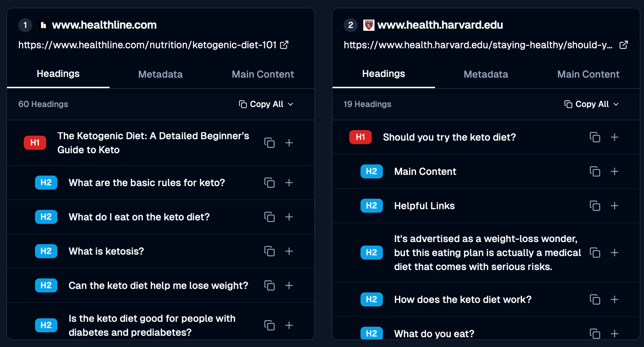Viewport: 644px width, 347px height.
Task: Click the Healthline favicon
Action: 43,25
